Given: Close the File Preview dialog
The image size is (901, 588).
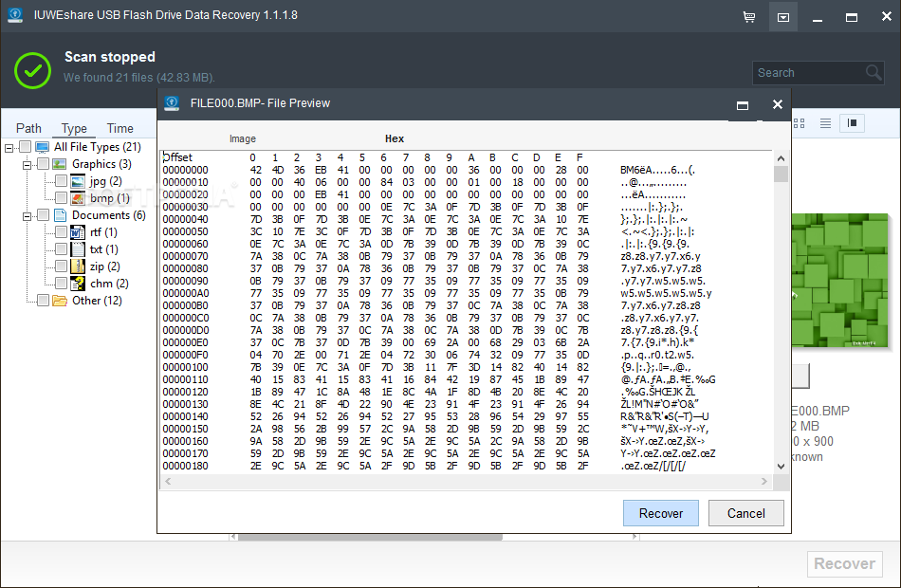Looking at the screenshot, I should click(777, 104).
